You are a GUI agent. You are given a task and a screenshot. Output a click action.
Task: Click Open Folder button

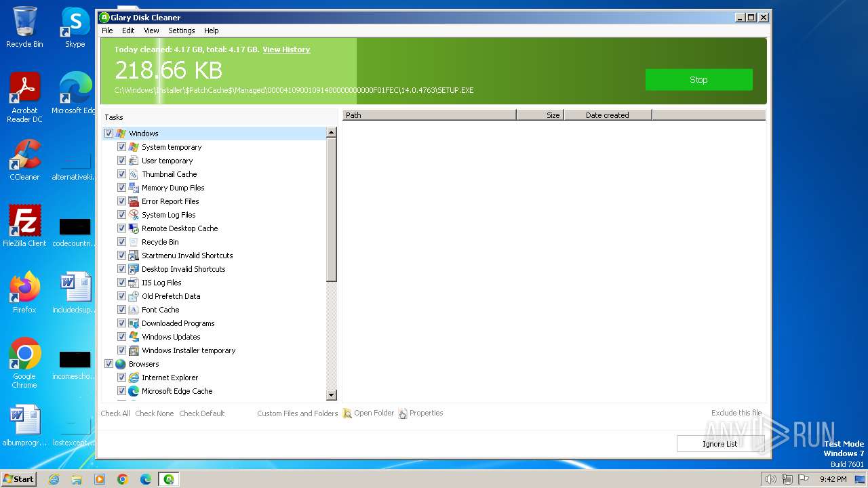(x=368, y=413)
